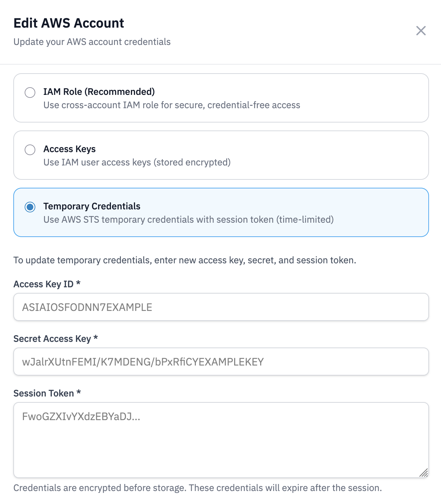Choose the Access Keys radio button
The image size is (441, 504).
tap(30, 150)
